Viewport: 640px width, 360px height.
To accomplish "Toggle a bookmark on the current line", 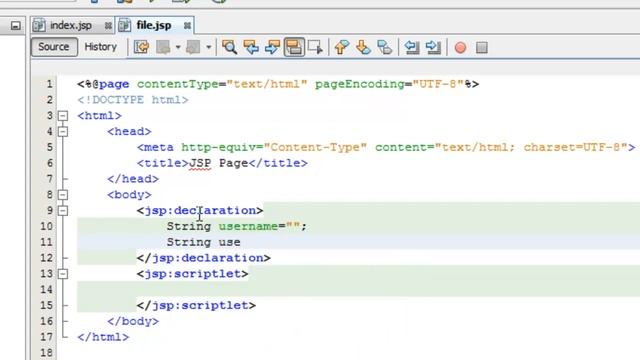I will (384, 47).
